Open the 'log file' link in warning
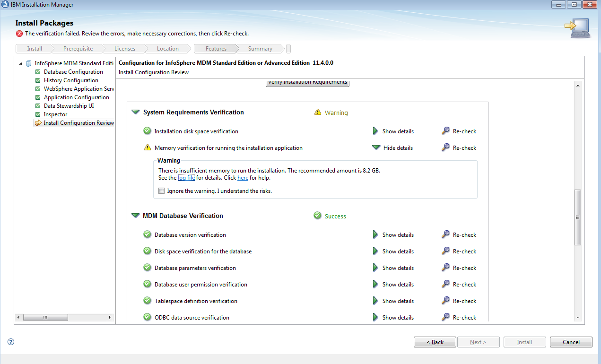This screenshot has height=364, width=601. 186,178
